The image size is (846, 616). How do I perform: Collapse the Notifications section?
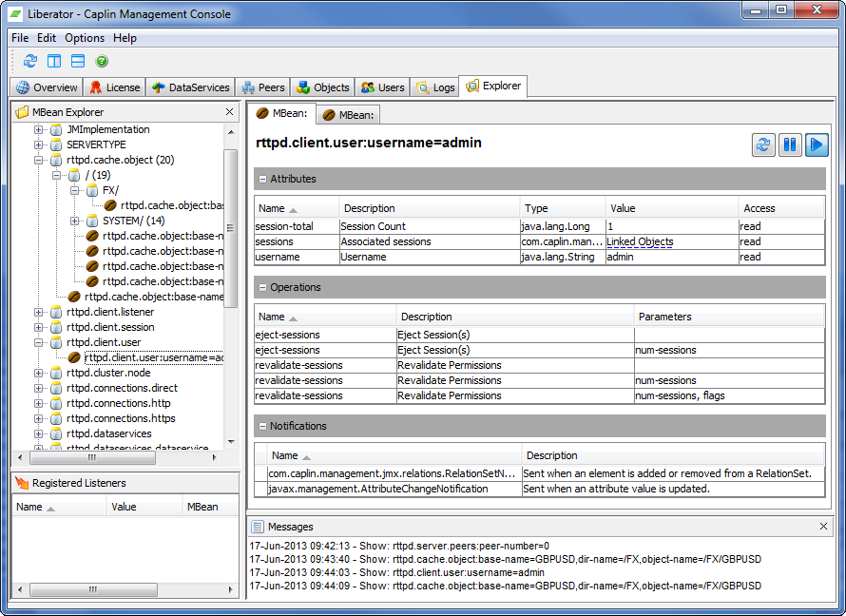(262, 426)
